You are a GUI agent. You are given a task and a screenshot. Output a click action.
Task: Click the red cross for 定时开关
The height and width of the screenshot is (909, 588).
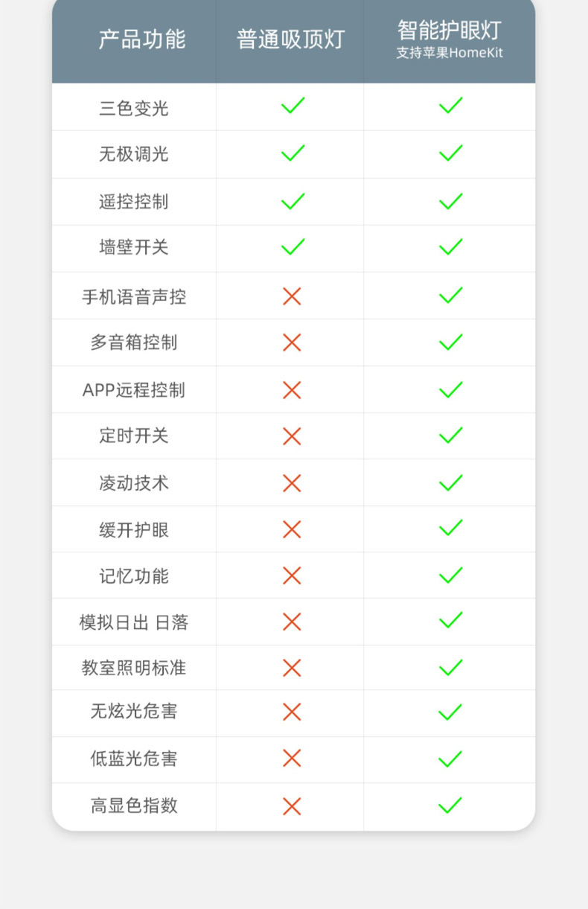point(292,436)
